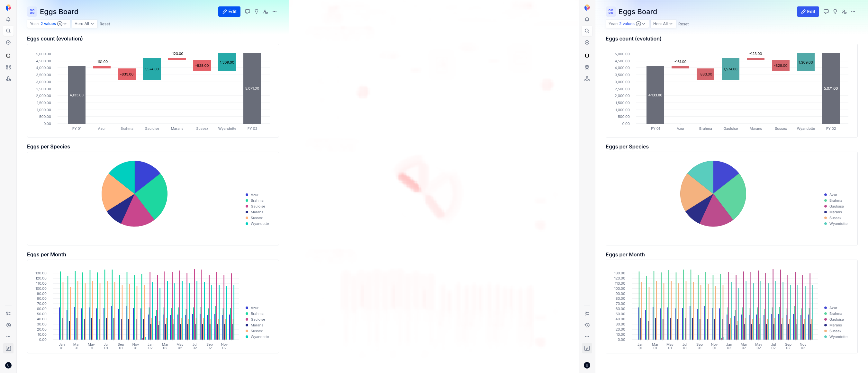The image size is (868, 373).
Task: Click Reset filters link in right board
Action: point(683,24)
